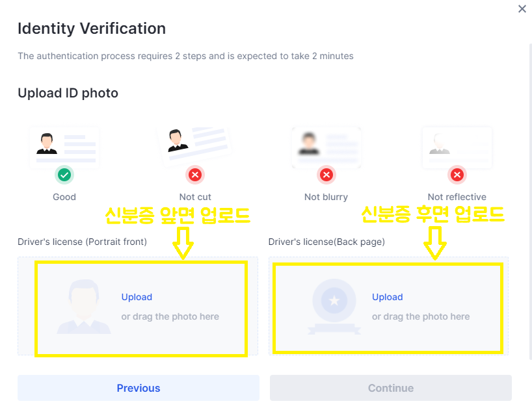Image resolution: width=532 pixels, height=408 pixels.
Task: Click the Identity Verification dialog title
Action: tap(91, 29)
